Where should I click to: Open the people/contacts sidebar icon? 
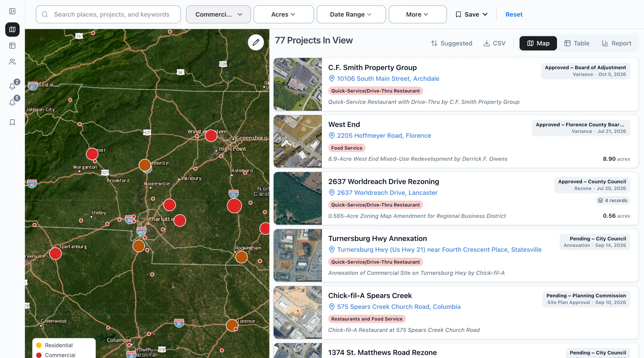coord(12,62)
